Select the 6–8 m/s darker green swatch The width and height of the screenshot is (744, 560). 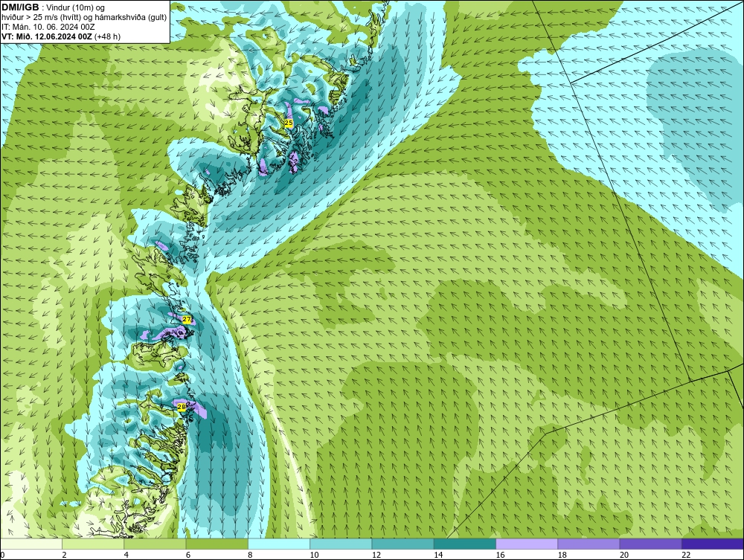[217, 544]
